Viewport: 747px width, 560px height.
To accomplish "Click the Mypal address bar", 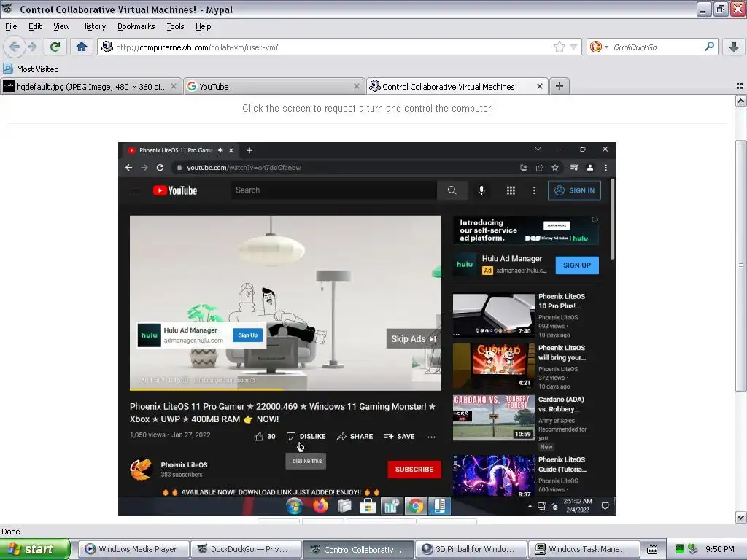I will point(333,47).
